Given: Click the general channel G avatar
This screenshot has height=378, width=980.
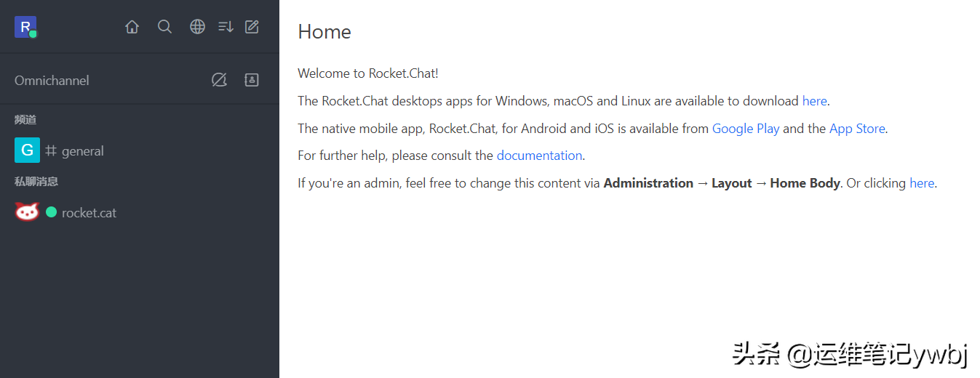Looking at the screenshot, I should pos(27,150).
